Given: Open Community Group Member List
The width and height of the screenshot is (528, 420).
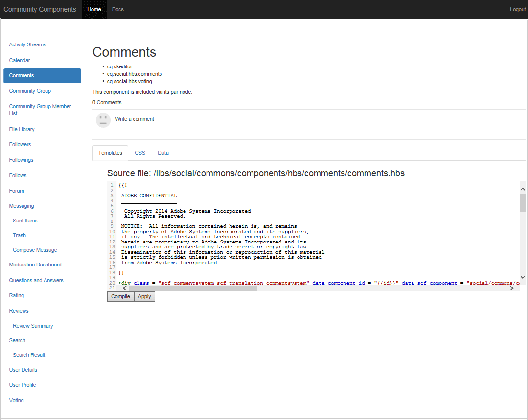Looking at the screenshot, I should pyautogui.click(x=40, y=110).
